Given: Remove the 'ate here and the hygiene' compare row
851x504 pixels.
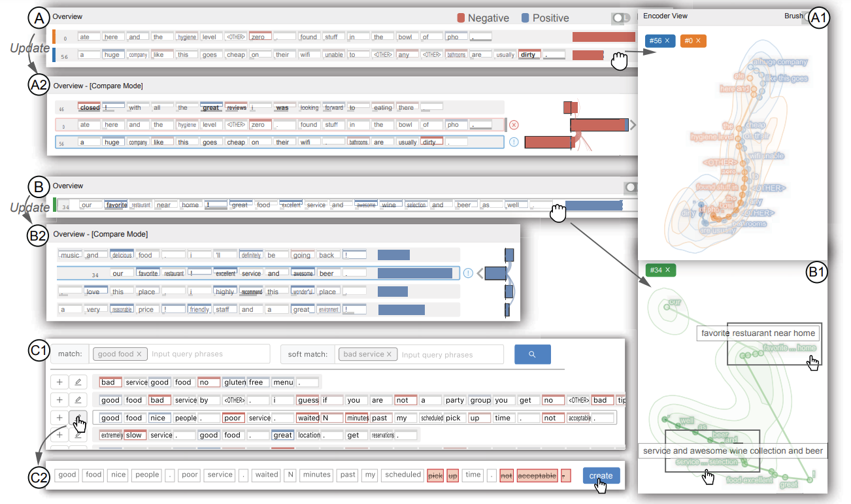Looking at the screenshot, I should [513, 125].
